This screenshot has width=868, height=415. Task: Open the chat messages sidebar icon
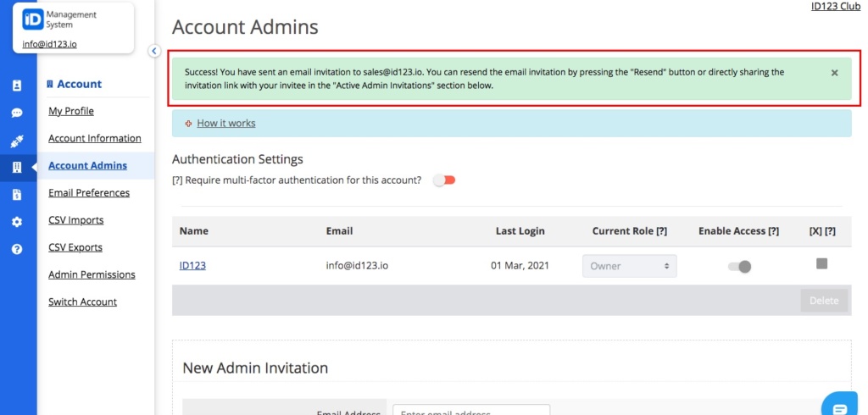pos(17,113)
